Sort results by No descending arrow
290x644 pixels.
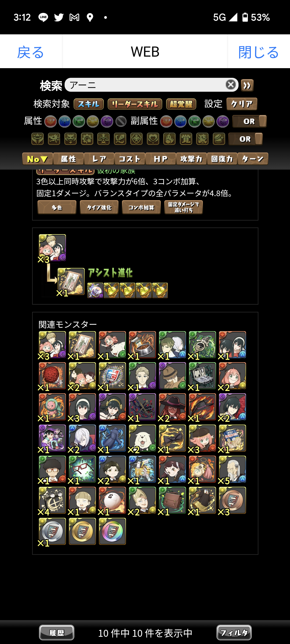click(x=38, y=159)
